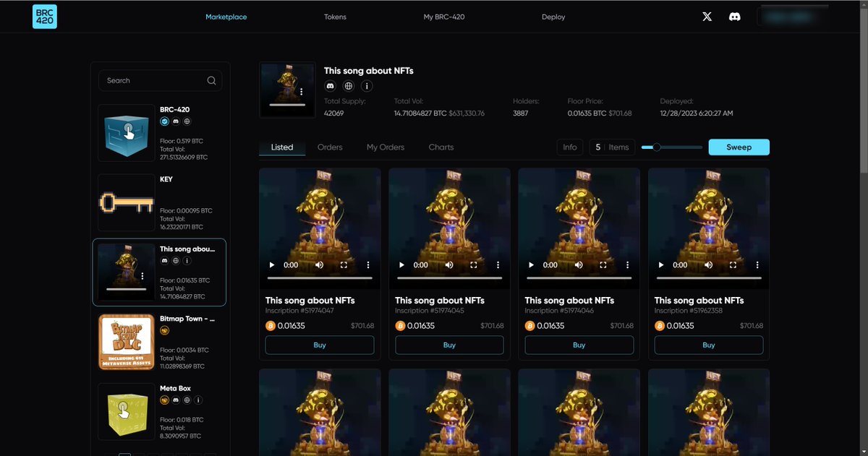This screenshot has width=868, height=456.
Task: Enter fullscreen on Inscription #51974047 video
Action: tap(344, 265)
